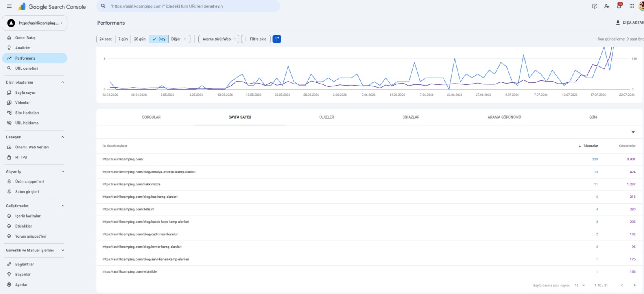Sort by Gösterimler column header

(x=627, y=146)
